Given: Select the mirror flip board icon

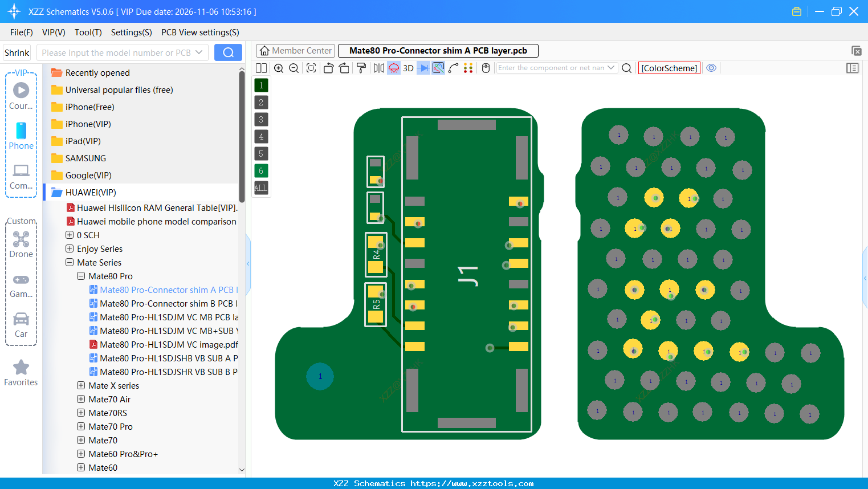Looking at the screenshot, I should tap(378, 68).
